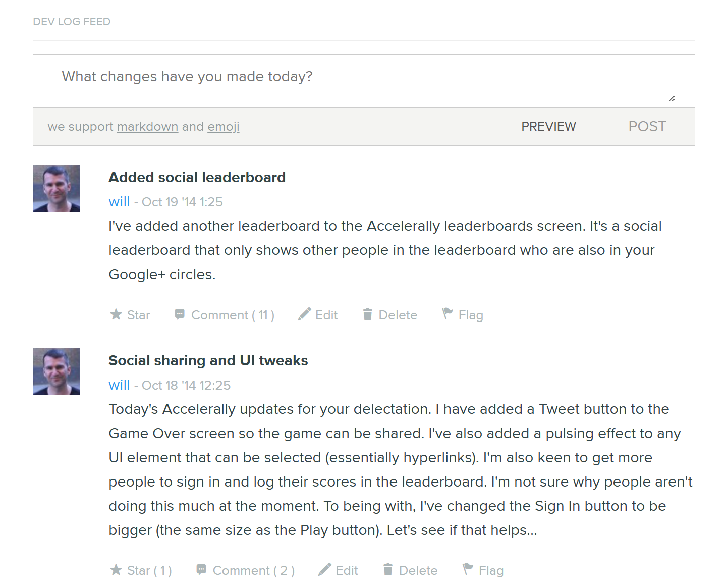Screen dimensions: 726x588
Task: Click flag icon on Social sharing post
Action: [468, 569]
